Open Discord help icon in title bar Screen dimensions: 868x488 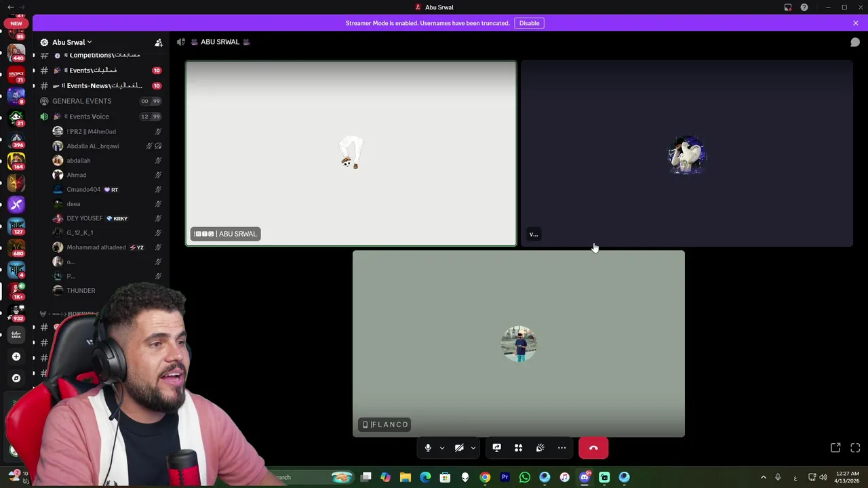pos(804,7)
